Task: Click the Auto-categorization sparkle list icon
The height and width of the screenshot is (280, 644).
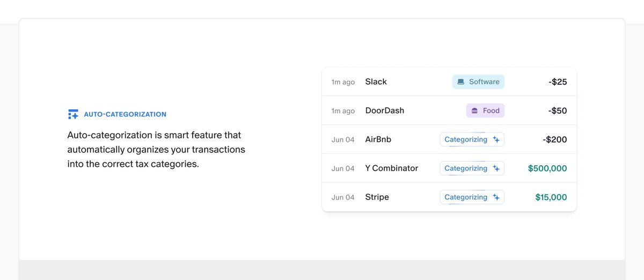Action: click(x=73, y=114)
